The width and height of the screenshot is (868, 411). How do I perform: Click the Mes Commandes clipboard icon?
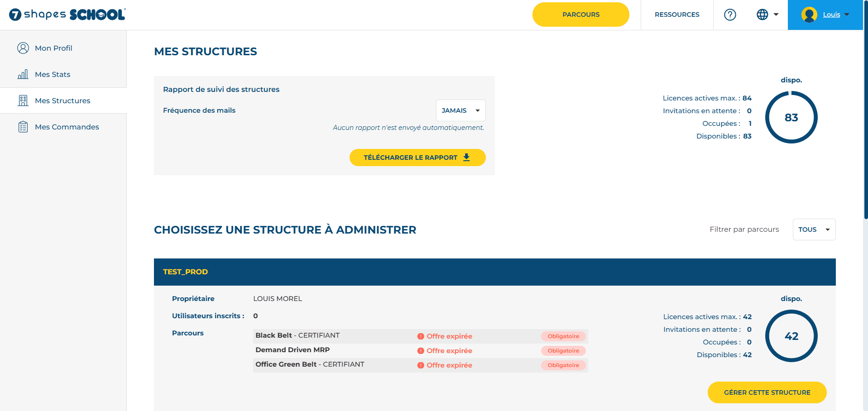tap(23, 127)
